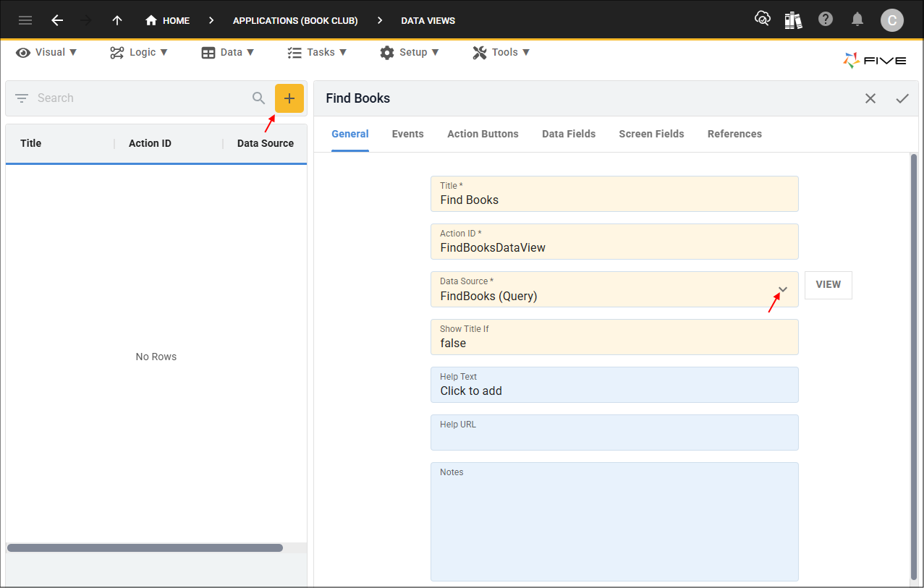
Task: Save the record with the checkmark button
Action: (x=902, y=98)
